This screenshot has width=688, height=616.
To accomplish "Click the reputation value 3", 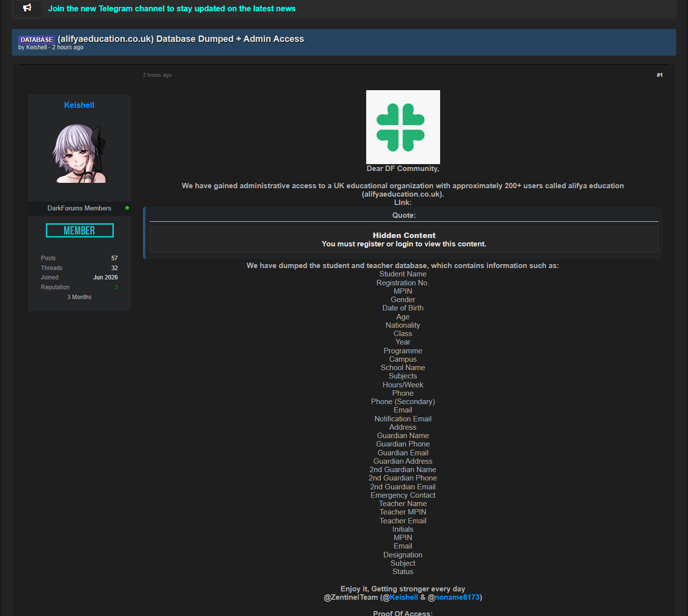I will pos(116,287).
